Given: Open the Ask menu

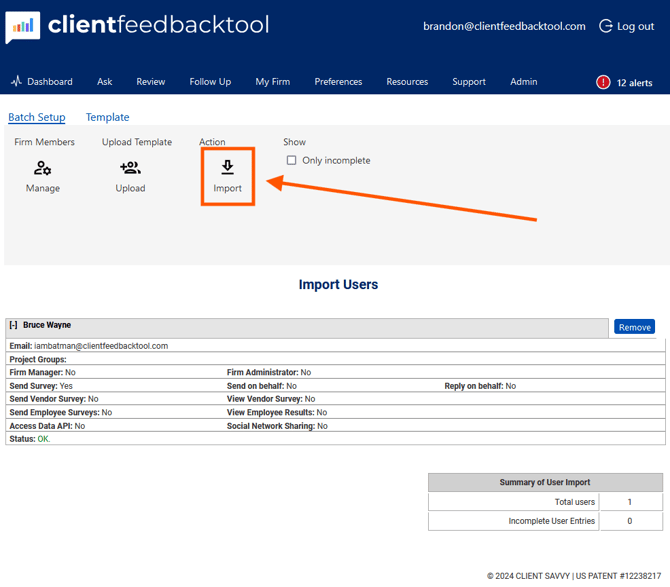Looking at the screenshot, I should click(104, 82).
